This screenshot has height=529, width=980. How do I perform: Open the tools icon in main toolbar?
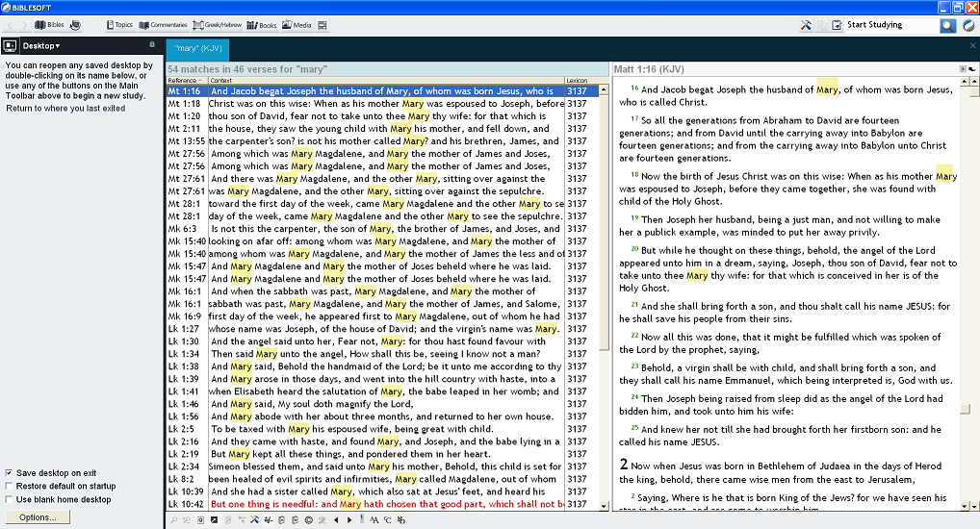806,25
